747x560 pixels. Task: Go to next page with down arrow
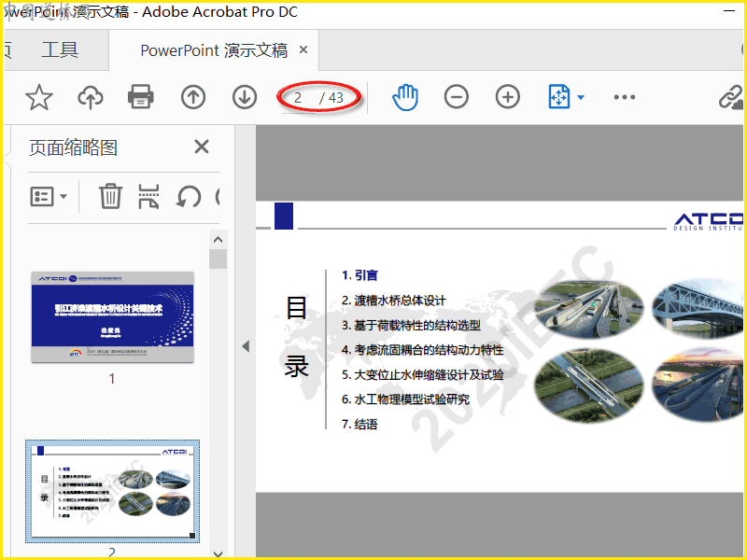[245, 97]
